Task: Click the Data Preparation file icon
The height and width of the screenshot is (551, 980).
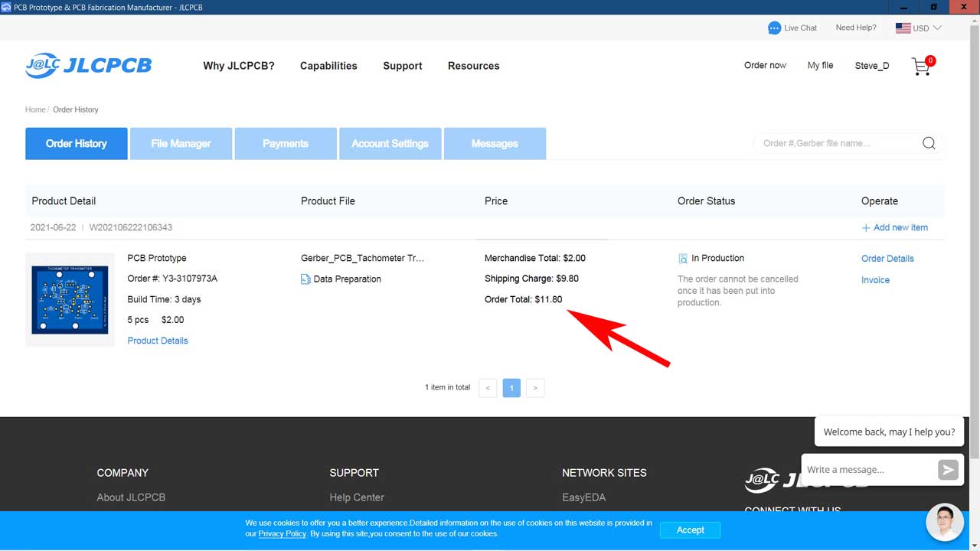Action: 305,279
